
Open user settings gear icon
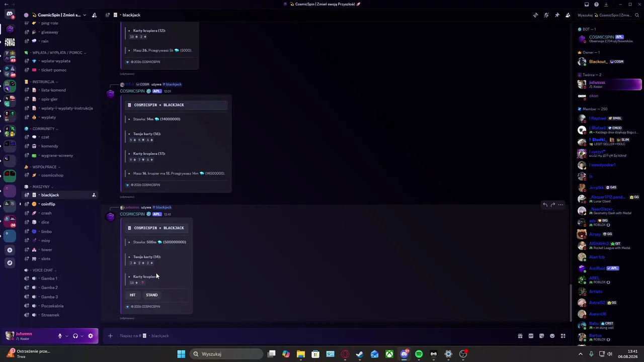pyautogui.click(x=91, y=336)
